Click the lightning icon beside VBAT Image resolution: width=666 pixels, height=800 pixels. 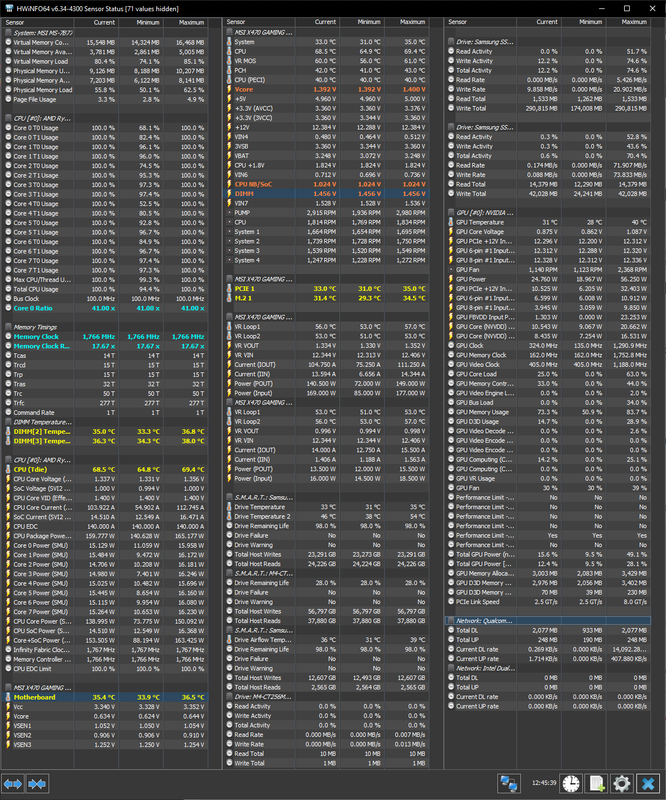tap(229, 156)
